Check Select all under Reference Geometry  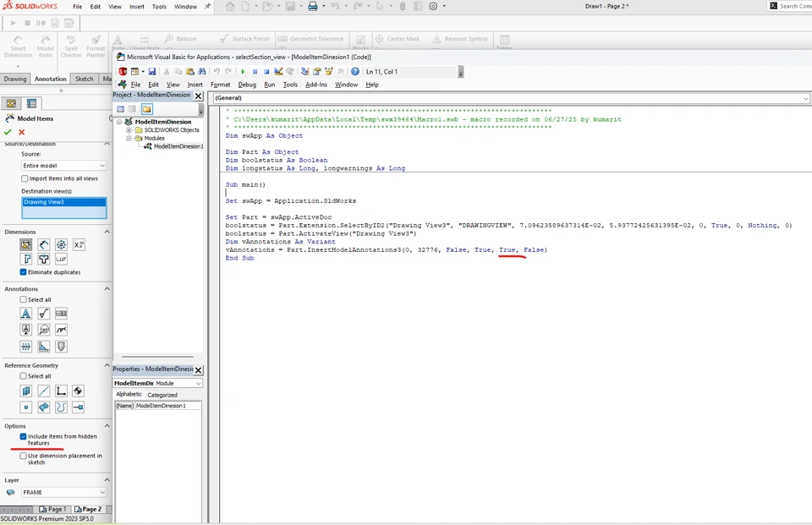click(x=24, y=376)
